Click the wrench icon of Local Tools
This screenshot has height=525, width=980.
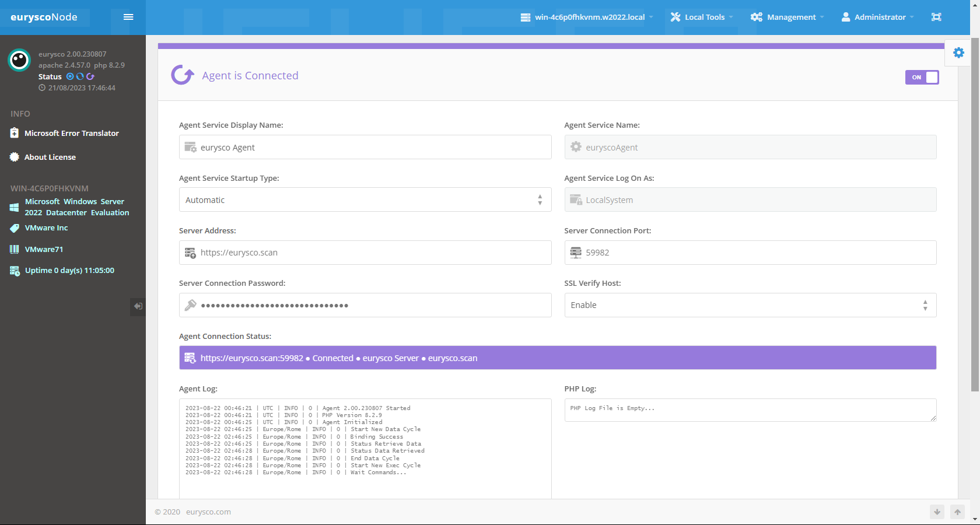point(675,17)
